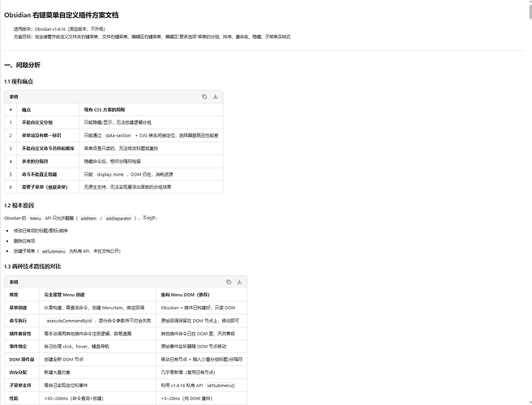Click the header cell '完全接管 Menu 创建'
Image resolution: width=532 pixels, height=405 pixels.
coord(64,295)
